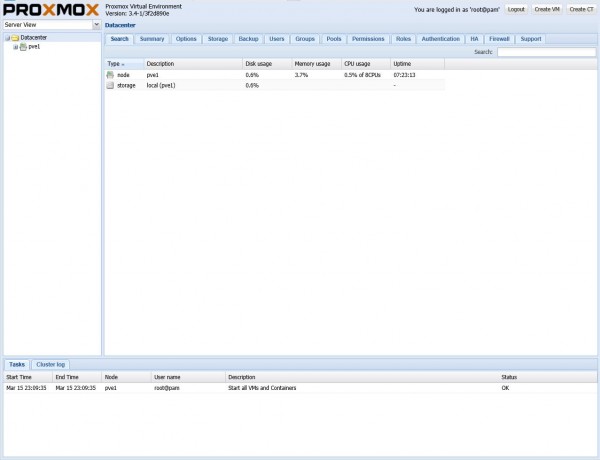
Task: Click the Create VM button
Action: pos(547,9)
